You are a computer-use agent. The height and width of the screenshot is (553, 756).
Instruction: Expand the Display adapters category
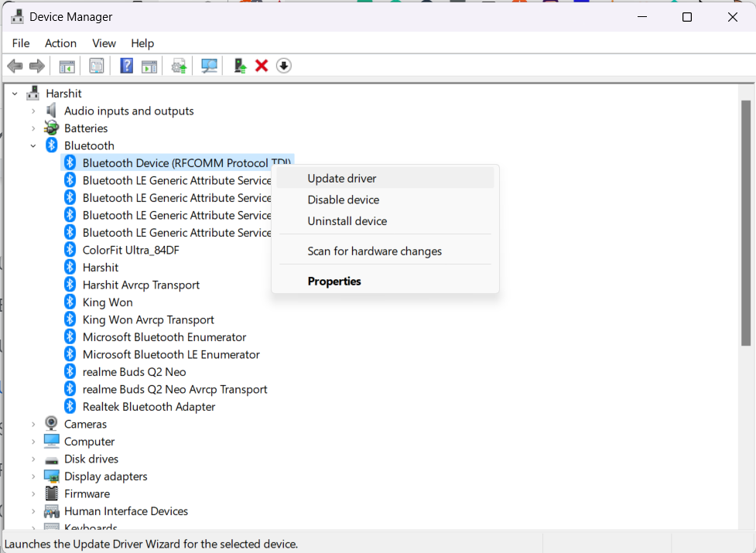pyautogui.click(x=33, y=476)
